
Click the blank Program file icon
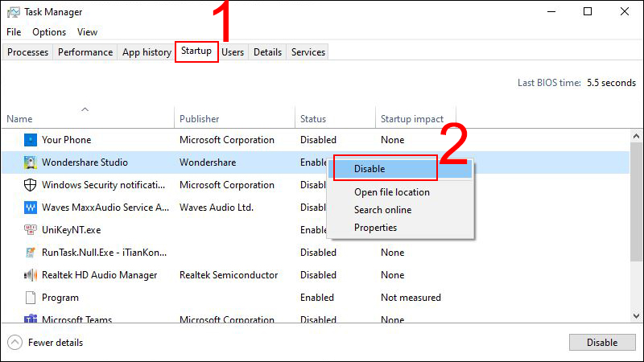(x=31, y=298)
